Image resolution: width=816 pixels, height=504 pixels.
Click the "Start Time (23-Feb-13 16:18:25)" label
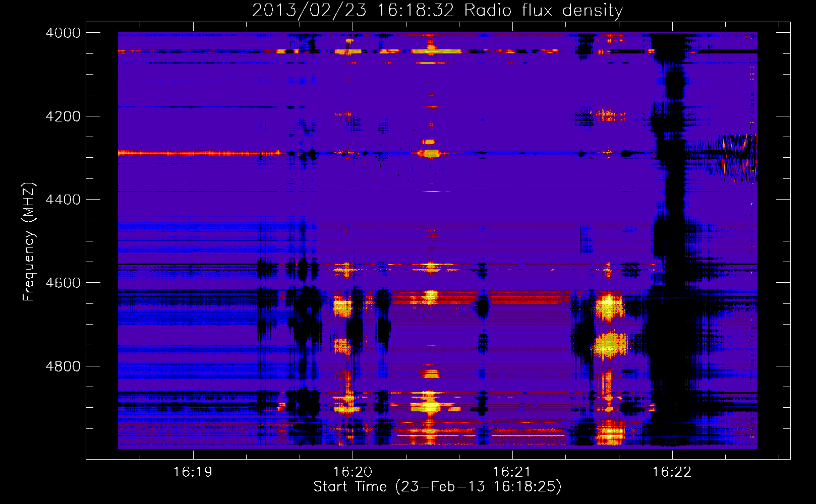pyautogui.click(x=437, y=487)
